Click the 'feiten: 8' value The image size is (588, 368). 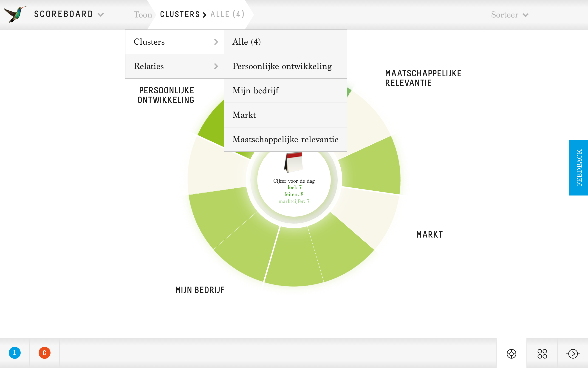pos(294,194)
